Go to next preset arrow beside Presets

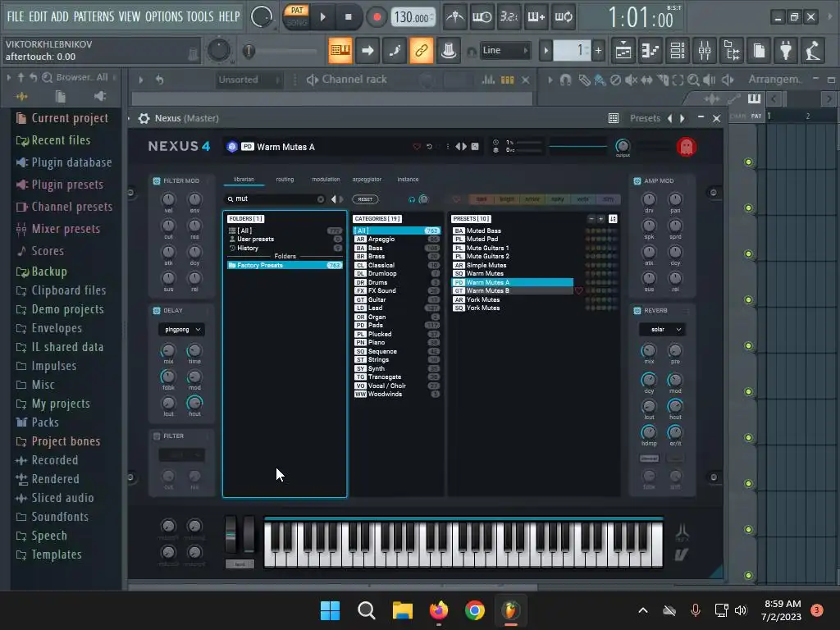pyautogui.click(x=682, y=118)
